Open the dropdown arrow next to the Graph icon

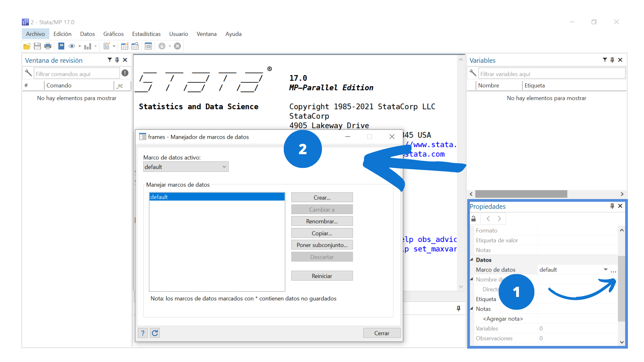point(96,46)
